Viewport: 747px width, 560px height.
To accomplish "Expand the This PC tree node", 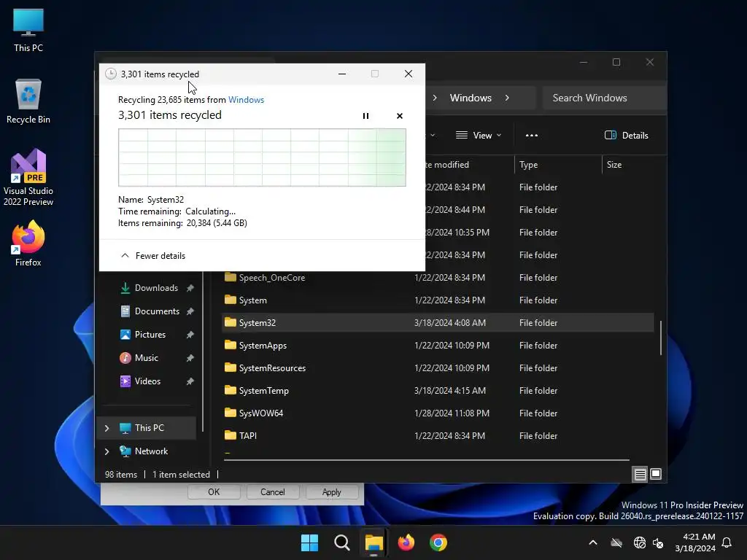I will click(107, 428).
